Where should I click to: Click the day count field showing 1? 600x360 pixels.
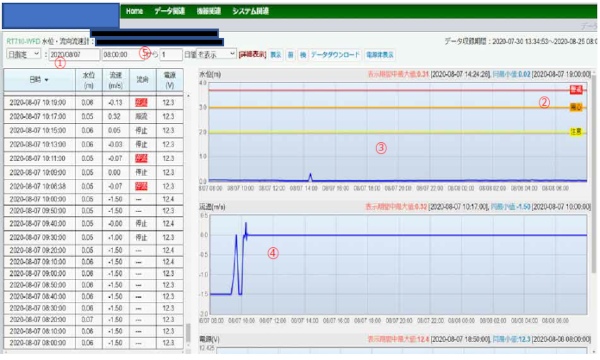click(x=171, y=54)
